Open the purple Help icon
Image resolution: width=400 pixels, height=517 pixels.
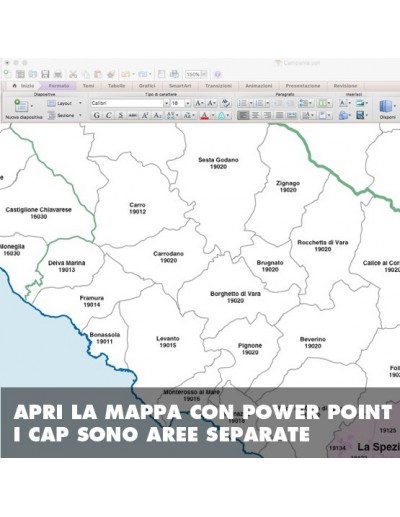(x=218, y=74)
